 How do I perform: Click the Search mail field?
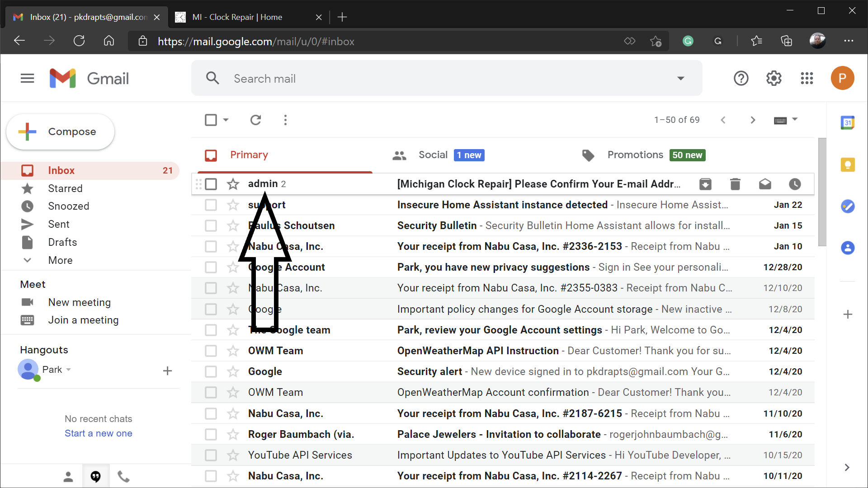447,78
